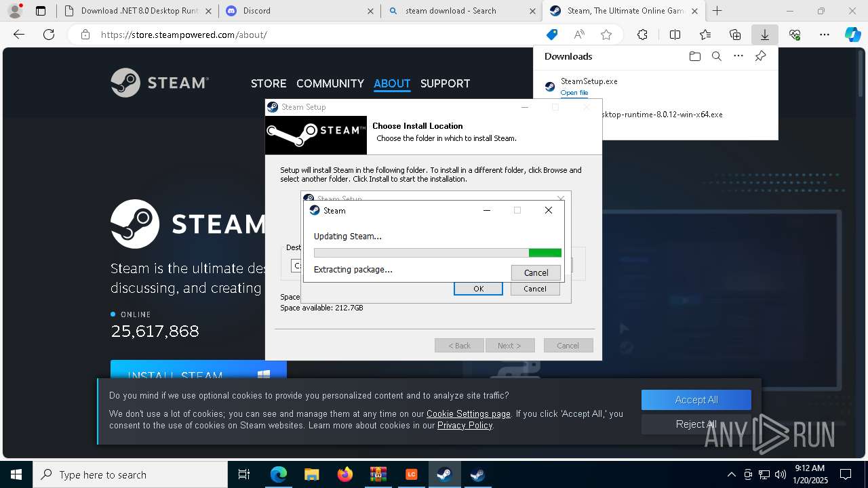
Task: Switch to the steam download Search tab
Action: point(462,11)
